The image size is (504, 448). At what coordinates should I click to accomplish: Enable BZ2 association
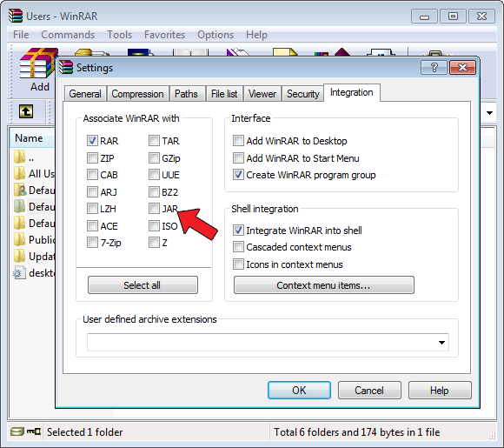point(154,192)
